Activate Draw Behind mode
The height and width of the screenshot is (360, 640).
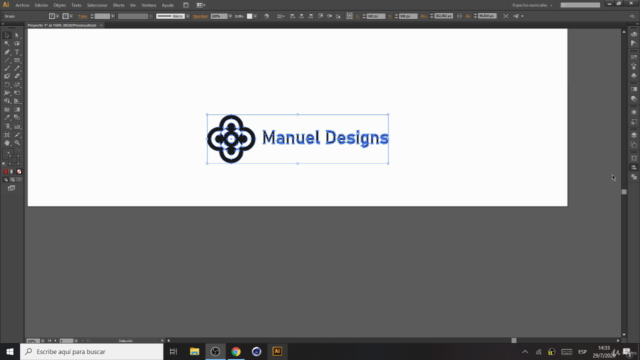point(12,180)
